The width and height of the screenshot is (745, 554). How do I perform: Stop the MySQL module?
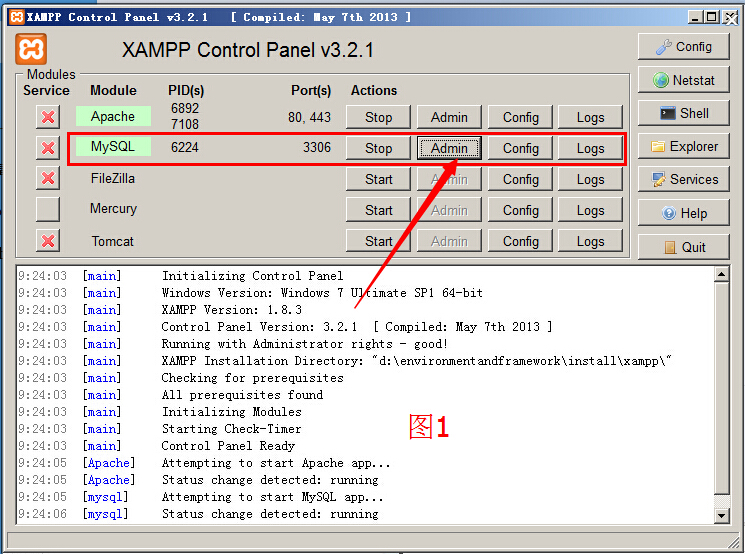click(x=378, y=148)
